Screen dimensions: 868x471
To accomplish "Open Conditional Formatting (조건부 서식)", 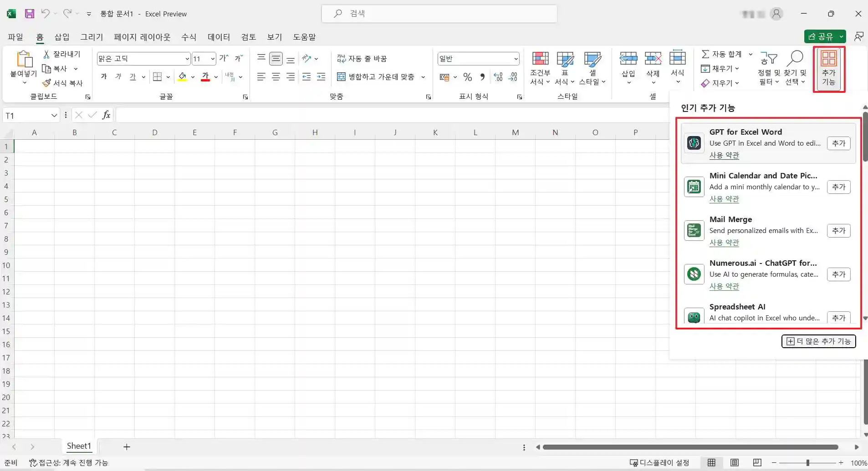I will coord(540,68).
